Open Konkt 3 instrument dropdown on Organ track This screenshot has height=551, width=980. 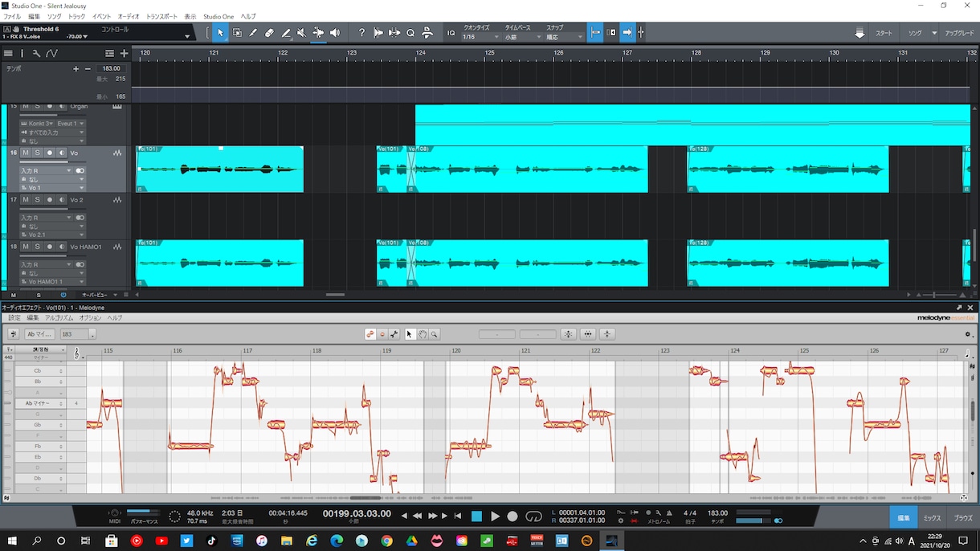(36, 124)
